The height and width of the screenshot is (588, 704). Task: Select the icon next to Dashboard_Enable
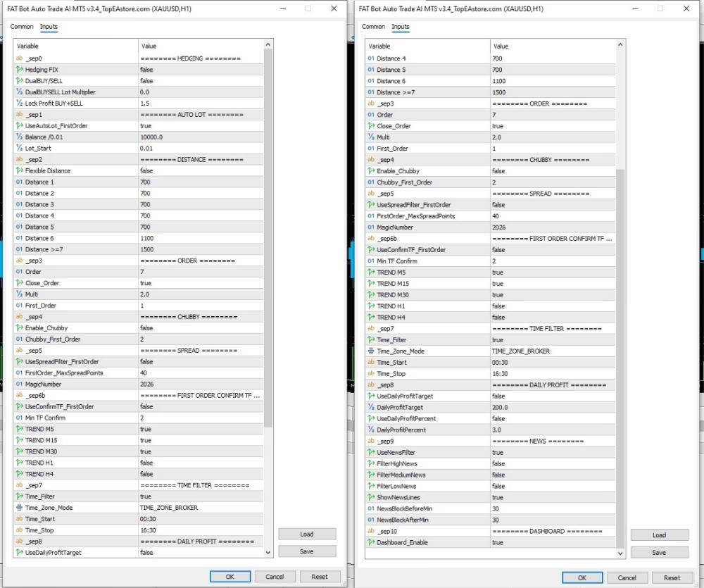point(371,542)
